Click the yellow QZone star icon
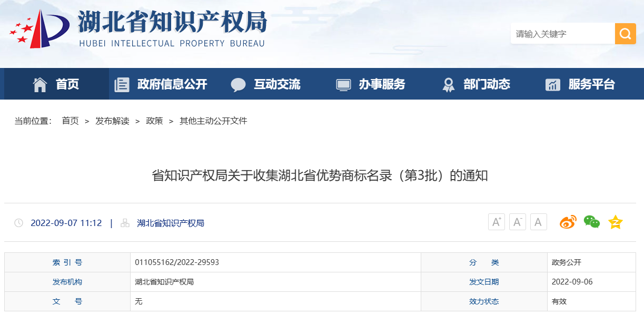This screenshot has width=644, height=324. tap(615, 222)
